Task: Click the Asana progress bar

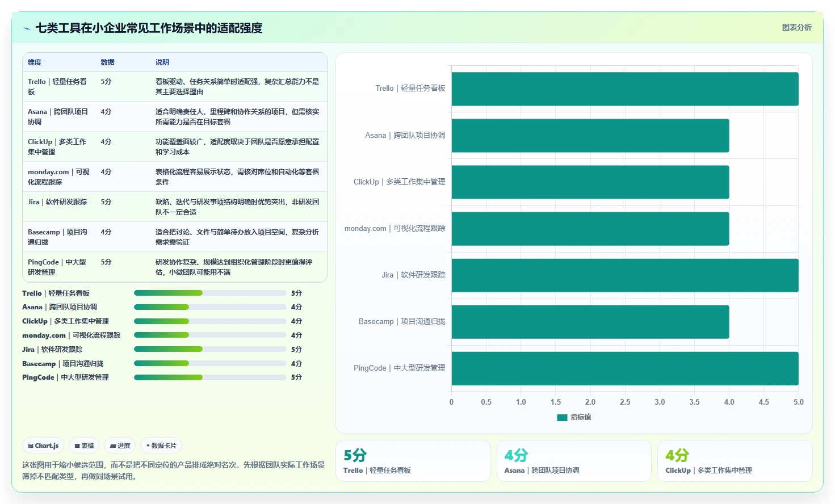Action: coord(210,307)
